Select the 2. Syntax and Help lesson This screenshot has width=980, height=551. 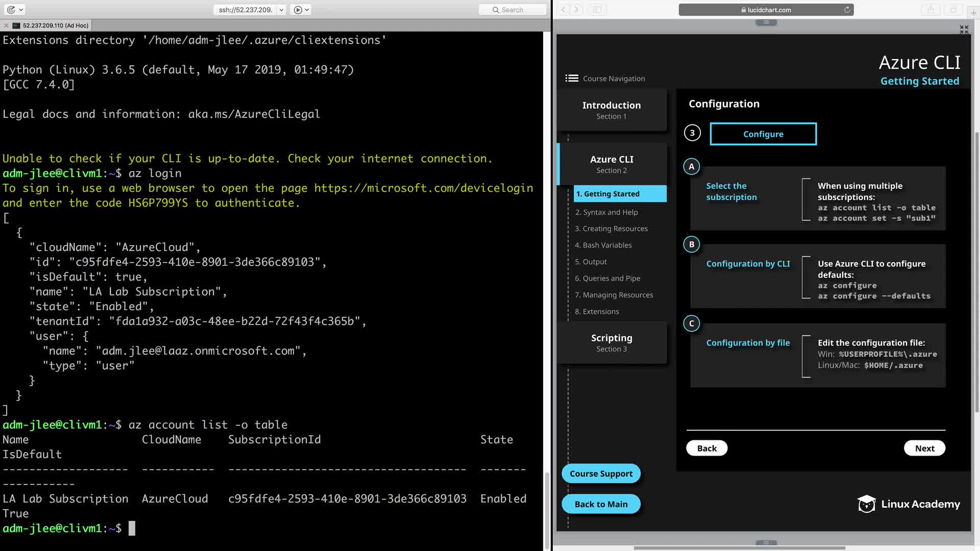(x=606, y=212)
